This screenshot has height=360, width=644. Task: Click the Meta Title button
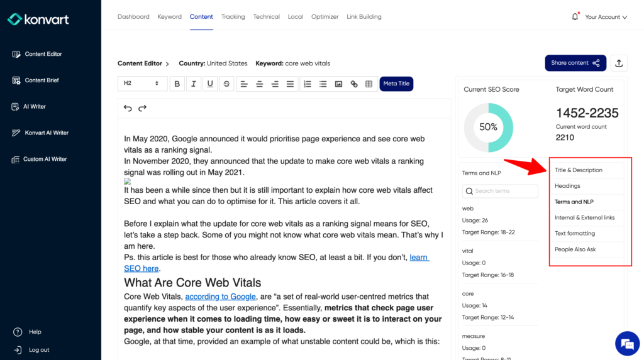click(x=396, y=84)
